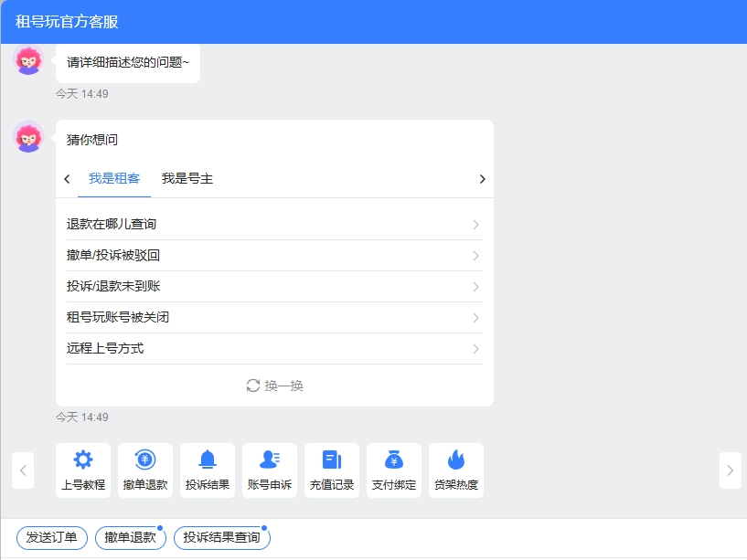Click the tab bar's right arrow
Screen dimensions: 747x560
coord(482,179)
